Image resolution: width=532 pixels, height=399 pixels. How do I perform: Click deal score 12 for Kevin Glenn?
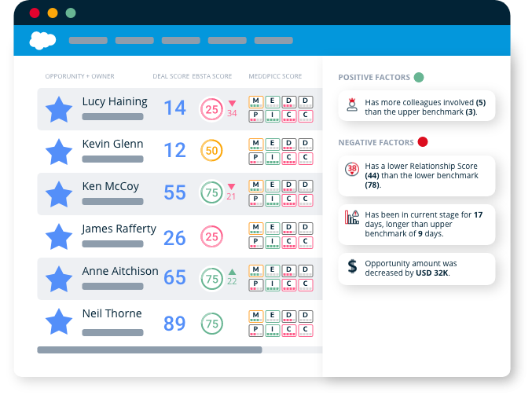(174, 150)
